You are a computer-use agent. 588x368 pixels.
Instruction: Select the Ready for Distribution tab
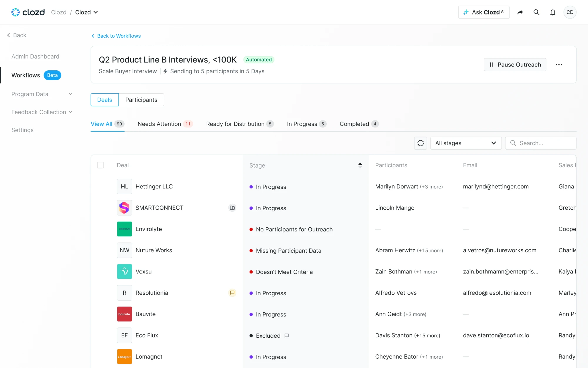click(x=240, y=124)
